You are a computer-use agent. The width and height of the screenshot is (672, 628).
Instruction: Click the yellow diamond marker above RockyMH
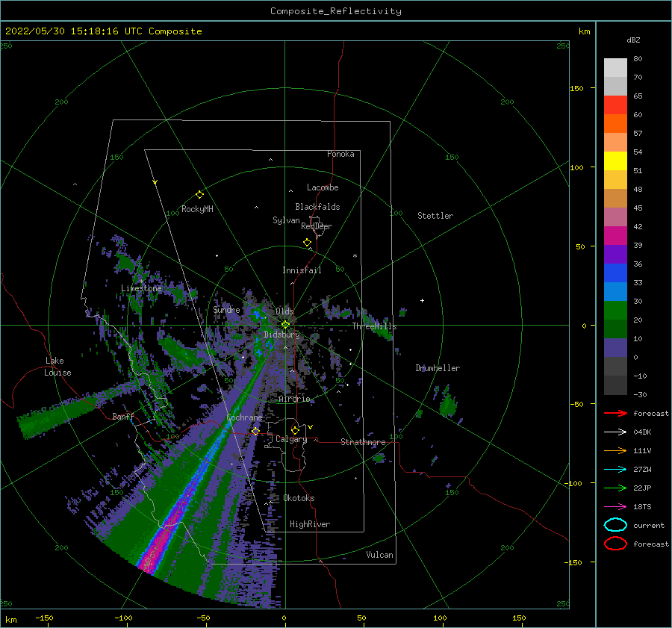point(199,195)
